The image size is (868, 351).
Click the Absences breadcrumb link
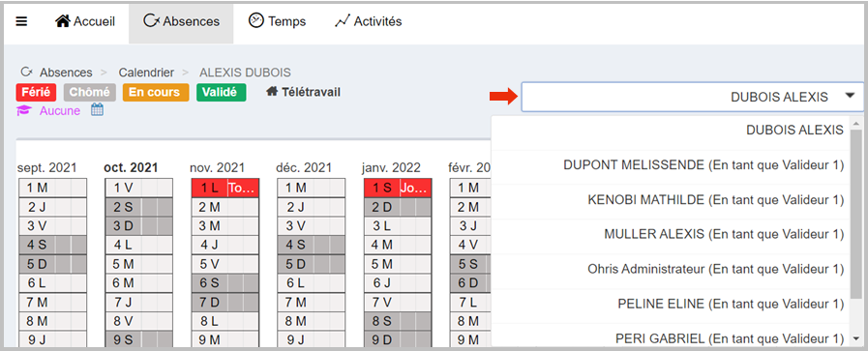tap(66, 73)
